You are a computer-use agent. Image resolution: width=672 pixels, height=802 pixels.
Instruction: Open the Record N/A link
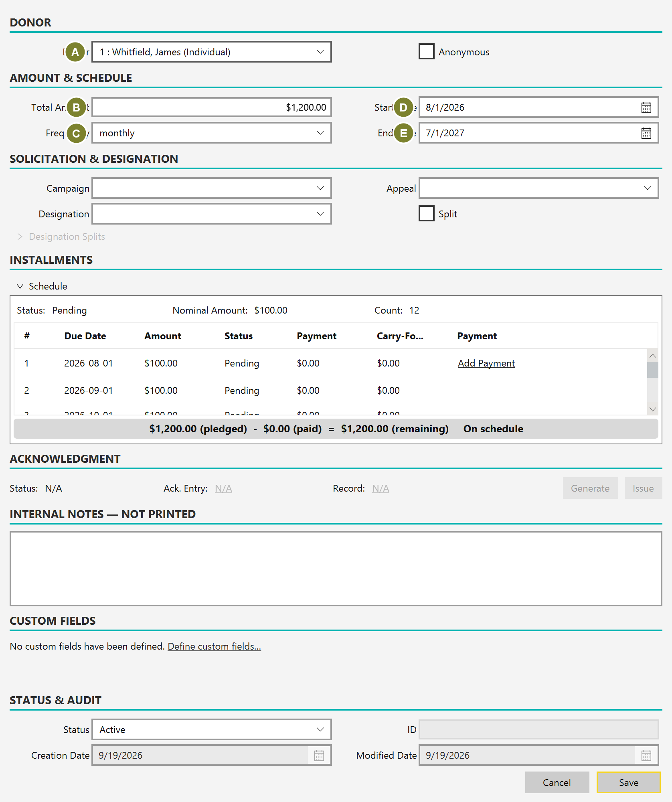coord(381,488)
